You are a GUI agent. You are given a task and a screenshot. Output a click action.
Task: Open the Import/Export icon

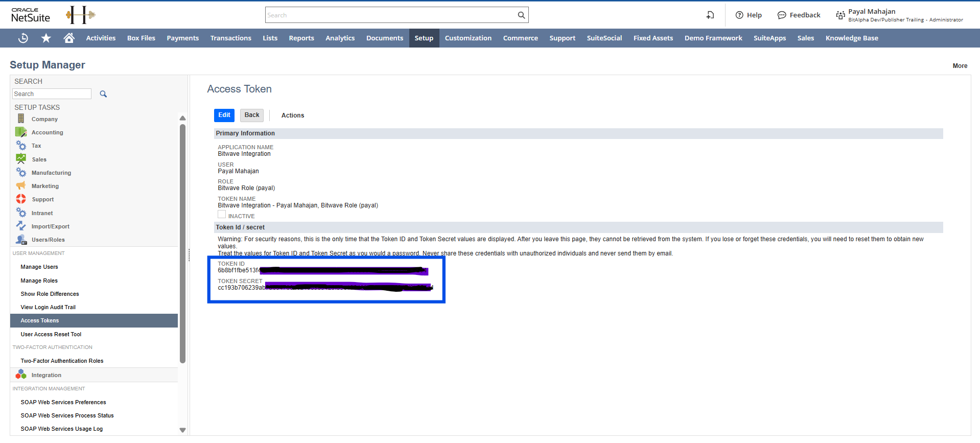coord(21,226)
